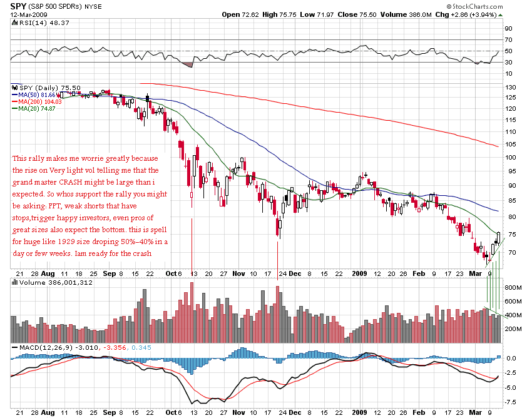Click the Volume 386.0M header value
Viewport: 532px width, 418px height.
pyautogui.click(x=406, y=14)
